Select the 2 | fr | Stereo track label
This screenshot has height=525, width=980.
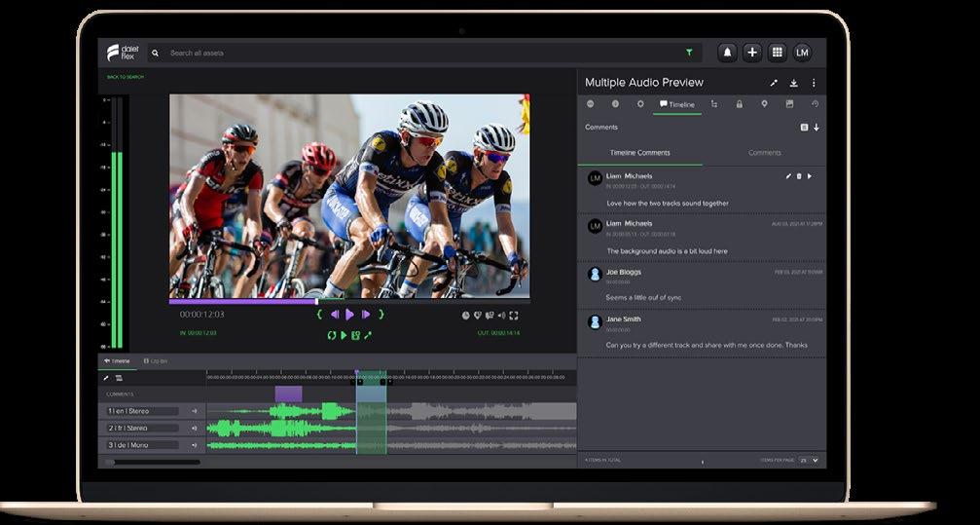(x=142, y=428)
